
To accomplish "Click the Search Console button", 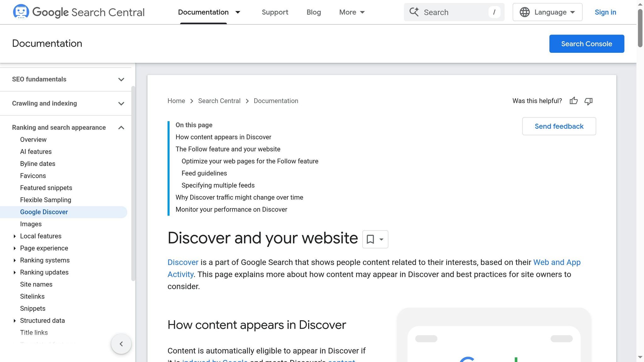I will pos(586,44).
